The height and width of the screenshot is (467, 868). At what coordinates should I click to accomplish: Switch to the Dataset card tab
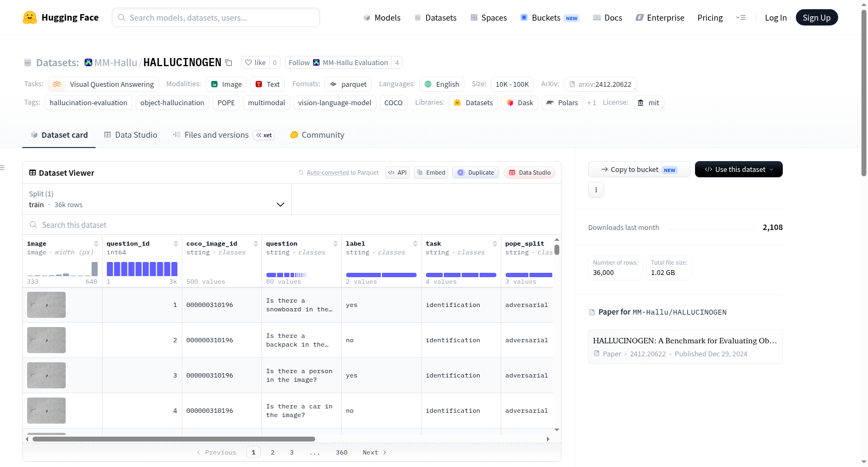[59, 135]
